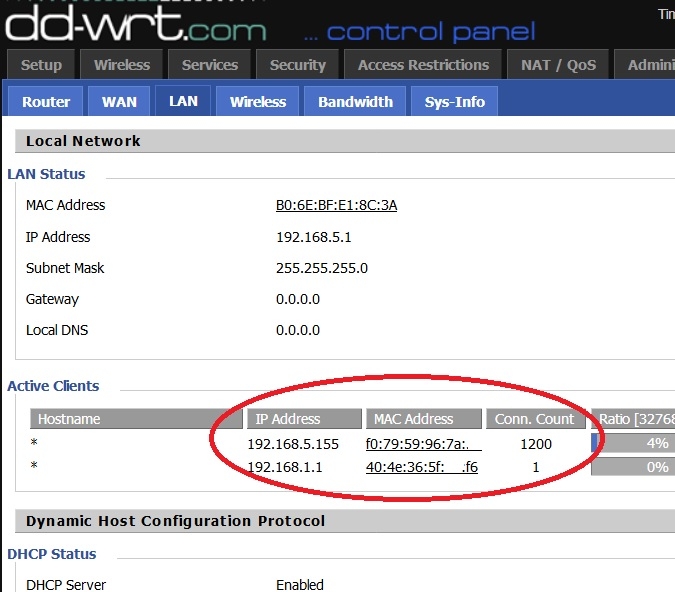Open the Access Restrictions tab
The image size is (675, 592).
coord(423,65)
